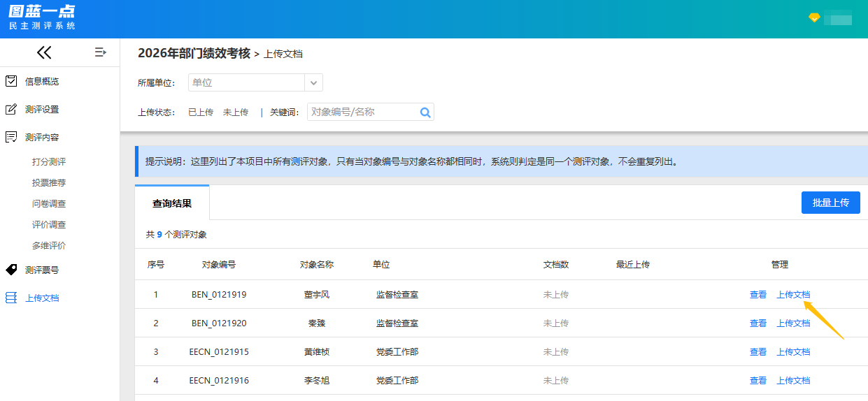The width and height of the screenshot is (868, 401).
Task: Open 测评票号 menu item
Action: tap(42, 270)
